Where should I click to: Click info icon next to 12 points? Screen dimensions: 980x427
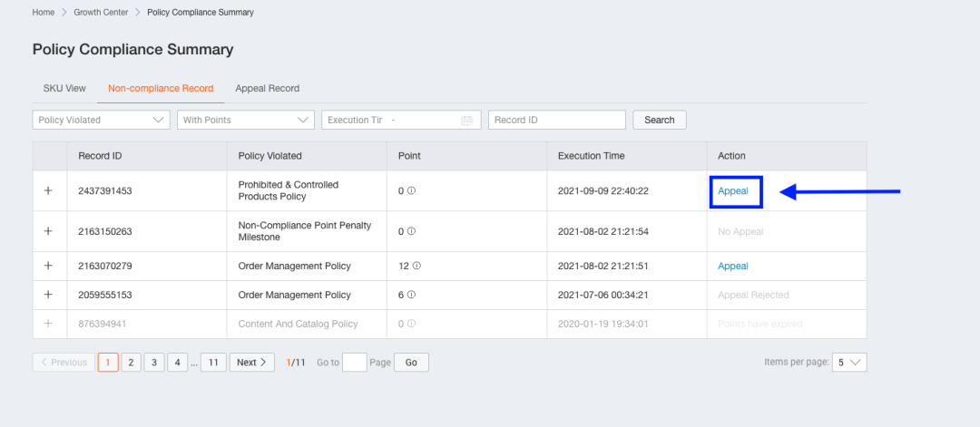coord(417,267)
